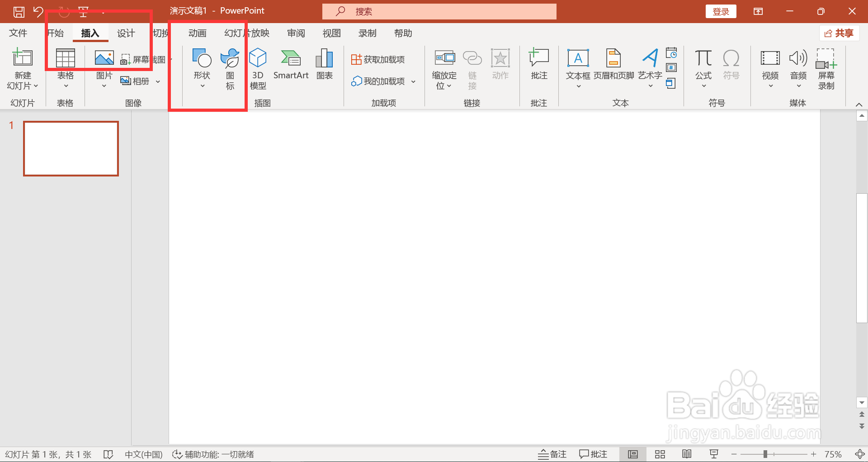The image size is (868, 462).
Task: Insert an icon graphic
Action: pyautogui.click(x=230, y=69)
